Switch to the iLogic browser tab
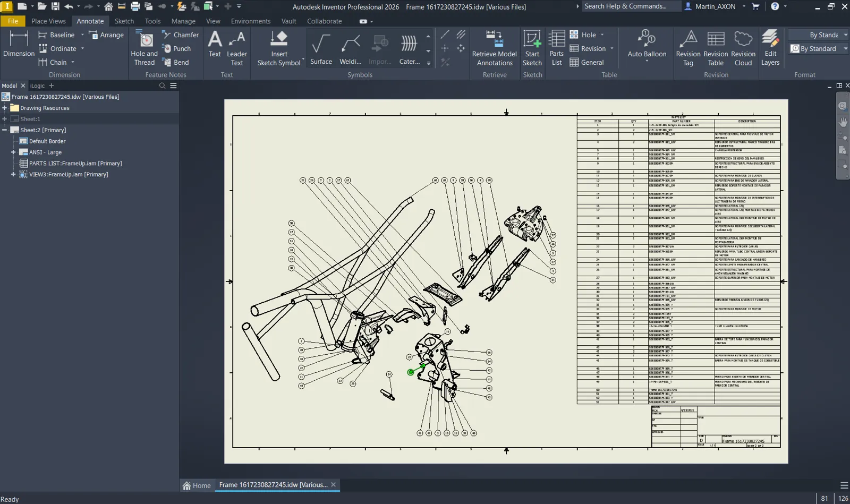The image size is (850, 504). click(x=37, y=86)
